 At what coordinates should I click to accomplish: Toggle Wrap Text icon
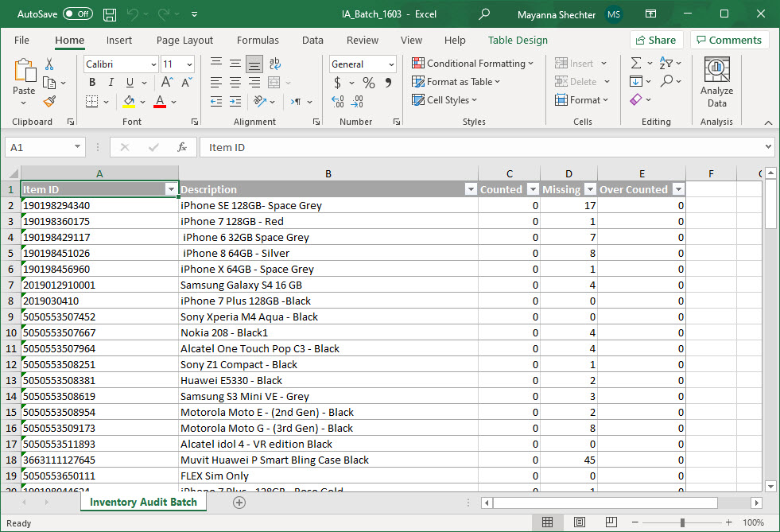[x=274, y=64]
